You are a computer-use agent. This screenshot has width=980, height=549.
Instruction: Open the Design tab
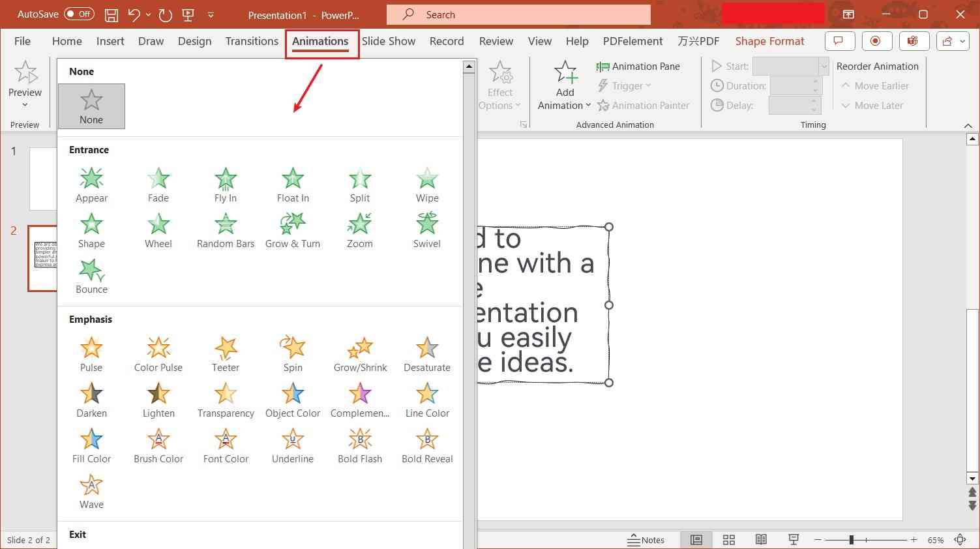(x=194, y=41)
